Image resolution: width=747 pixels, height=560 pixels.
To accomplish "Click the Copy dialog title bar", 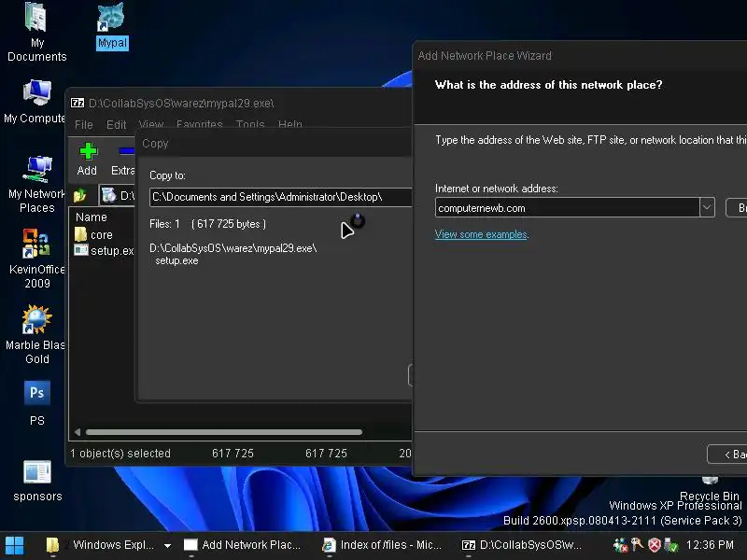I will 275,144.
